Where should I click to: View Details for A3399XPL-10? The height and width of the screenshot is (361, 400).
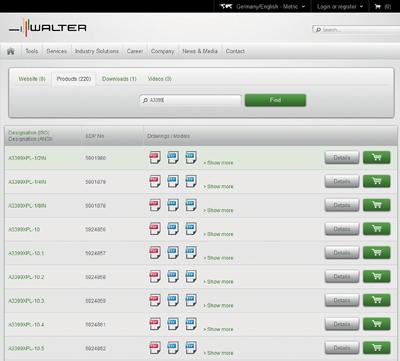[x=342, y=229]
